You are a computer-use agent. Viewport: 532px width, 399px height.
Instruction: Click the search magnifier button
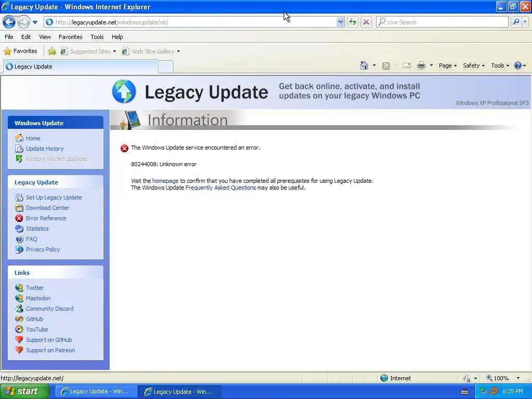516,22
